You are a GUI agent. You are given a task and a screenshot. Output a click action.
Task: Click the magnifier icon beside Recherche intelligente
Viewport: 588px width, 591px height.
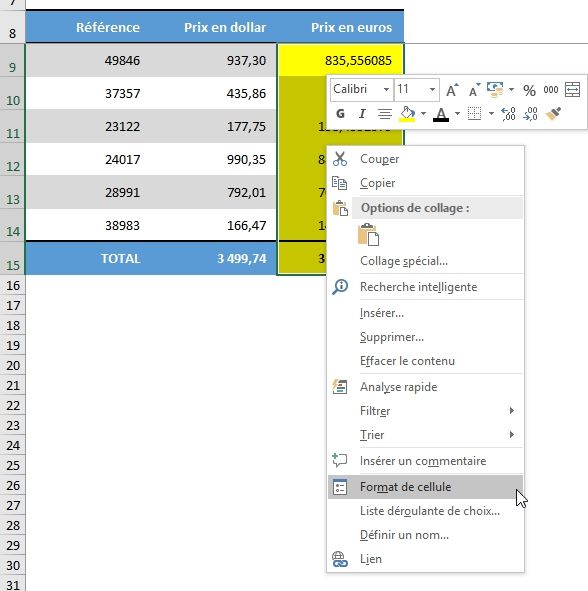[x=340, y=287]
